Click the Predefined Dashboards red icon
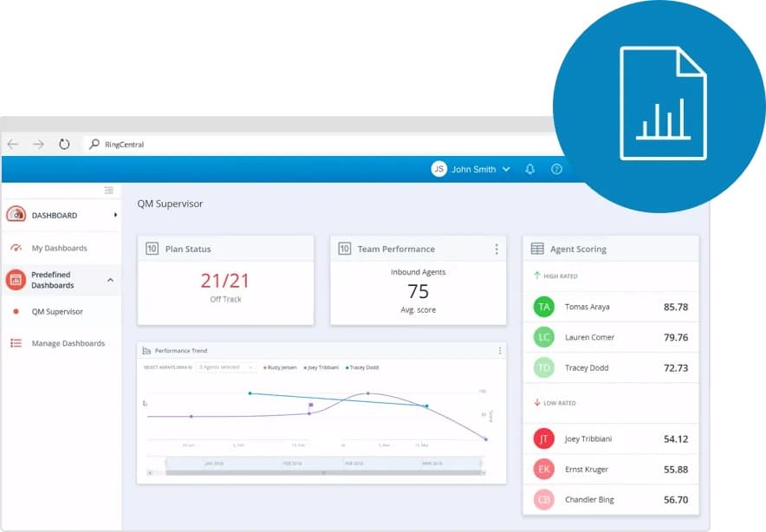This screenshot has width=766, height=532. pos(15,279)
